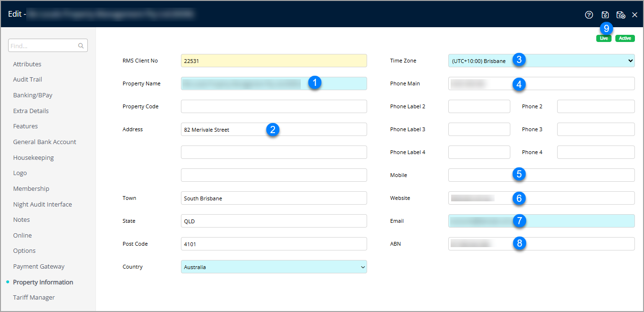Open the Time Zone dropdown
Viewport: 644px width, 312px height.
pyautogui.click(x=541, y=61)
